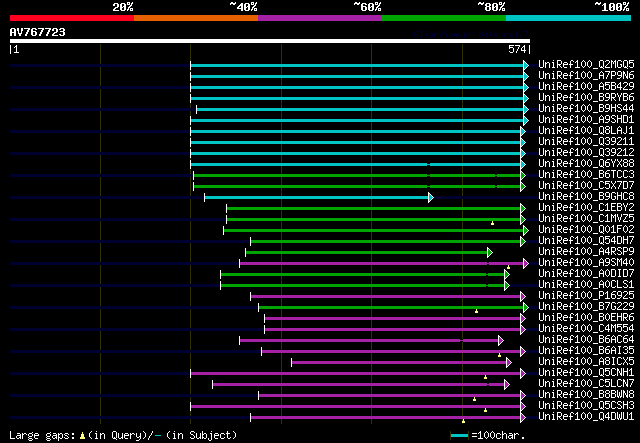Viewport: 640px width, 443px height.
Task: Click the yellow gap marker under B7G229 bar
Action: 476,311
